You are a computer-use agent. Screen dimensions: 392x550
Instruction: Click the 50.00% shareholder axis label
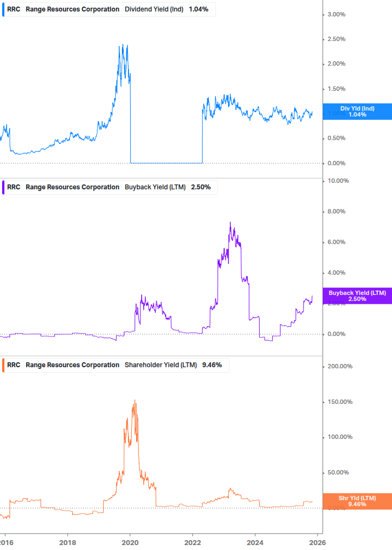[x=338, y=472]
